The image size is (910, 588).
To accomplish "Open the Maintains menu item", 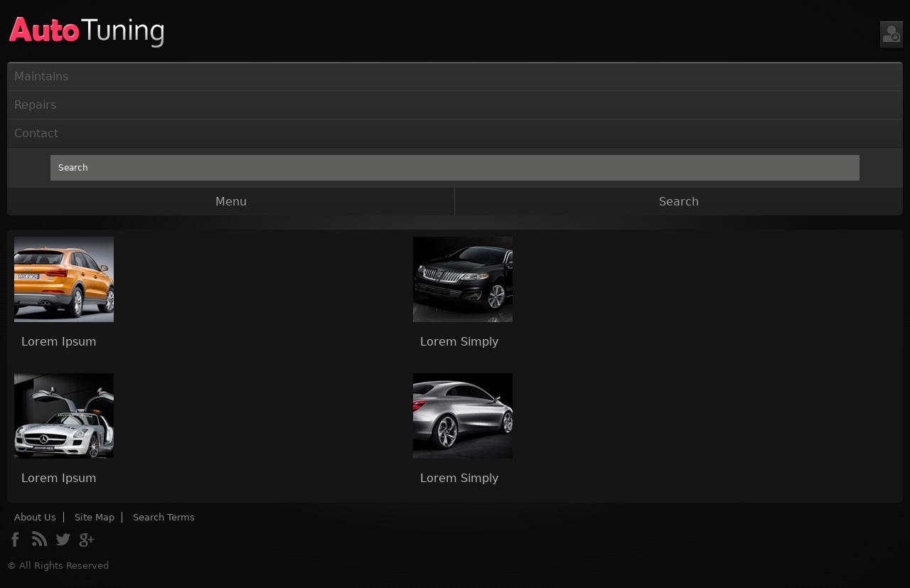I will pyautogui.click(x=455, y=77).
